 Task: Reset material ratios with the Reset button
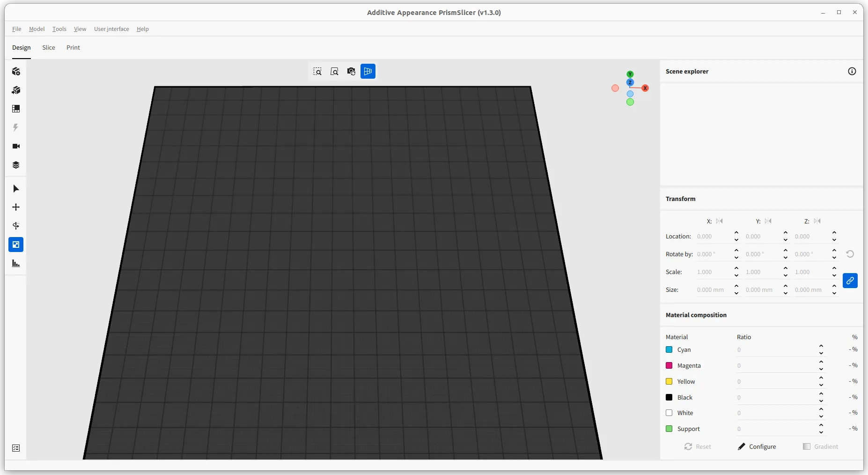click(698, 446)
